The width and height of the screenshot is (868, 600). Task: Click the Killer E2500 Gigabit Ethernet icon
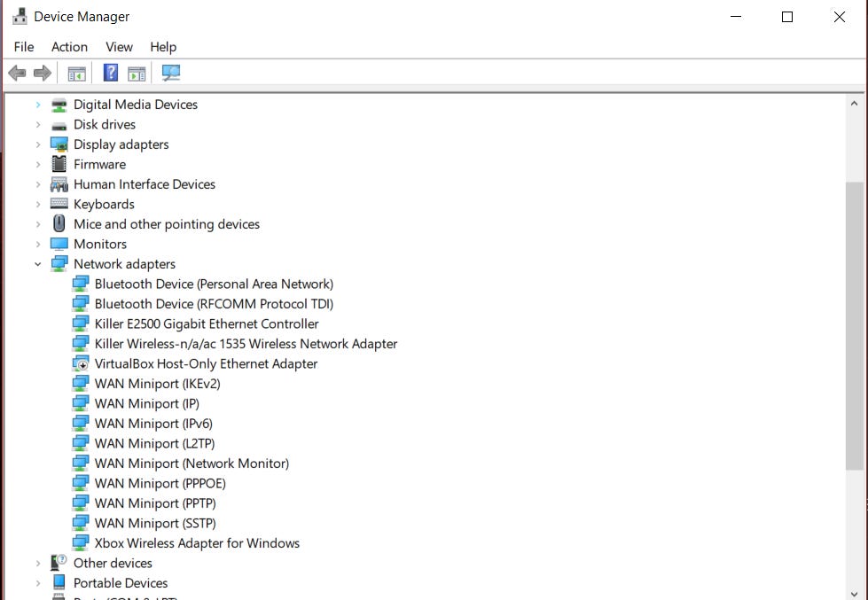[81, 323]
